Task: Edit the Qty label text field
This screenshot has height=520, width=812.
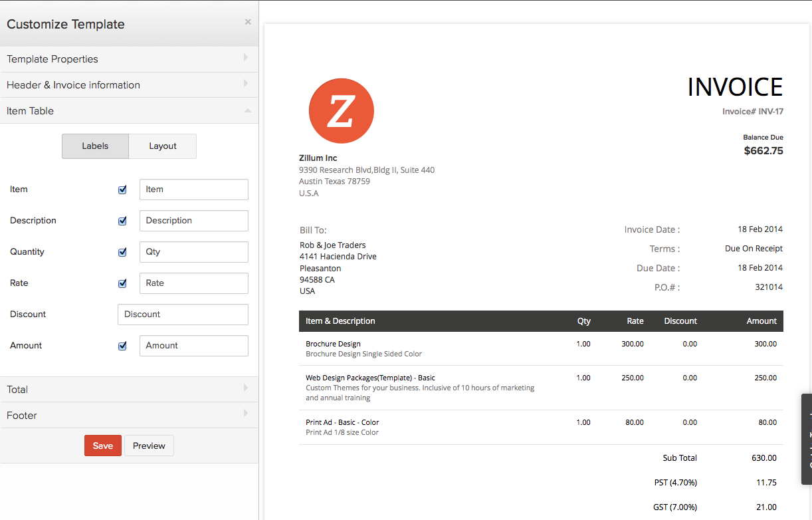Action: (x=193, y=252)
